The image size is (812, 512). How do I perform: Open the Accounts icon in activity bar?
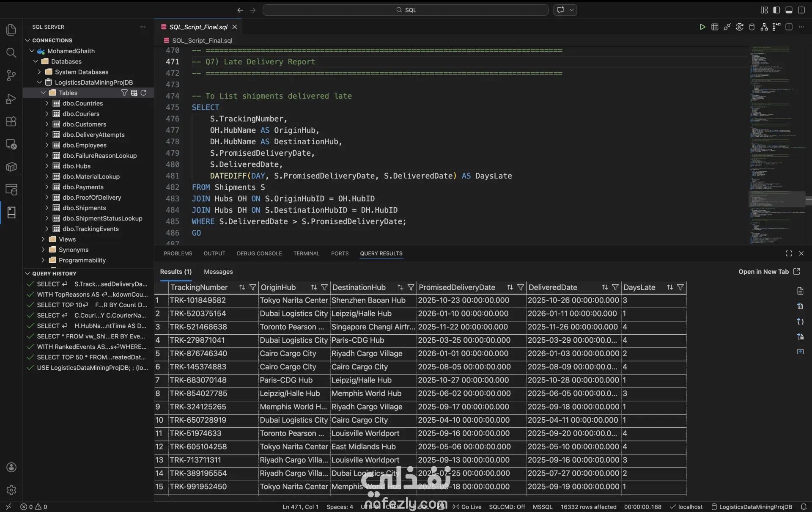tap(11, 467)
